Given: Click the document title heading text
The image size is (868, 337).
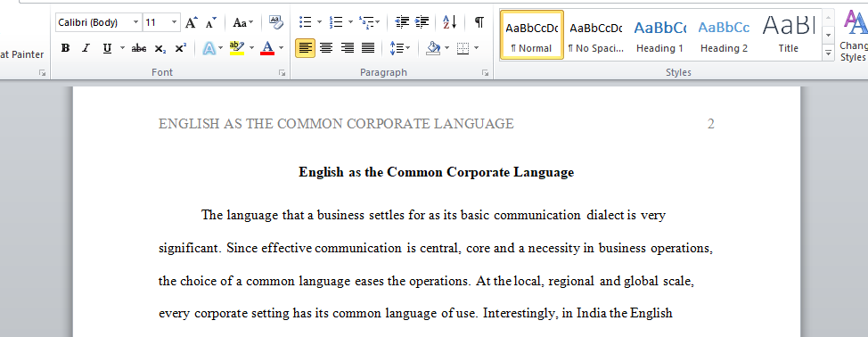Looking at the screenshot, I should point(436,172).
